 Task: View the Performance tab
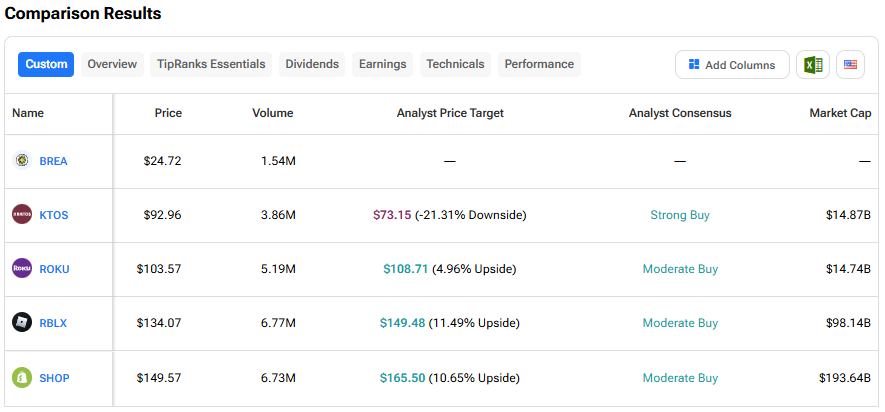[x=539, y=64]
